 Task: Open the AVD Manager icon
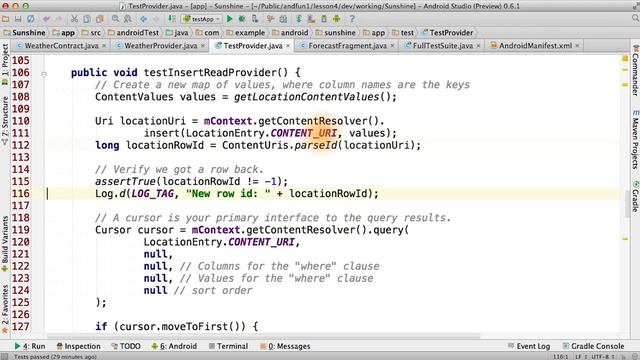(x=311, y=19)
